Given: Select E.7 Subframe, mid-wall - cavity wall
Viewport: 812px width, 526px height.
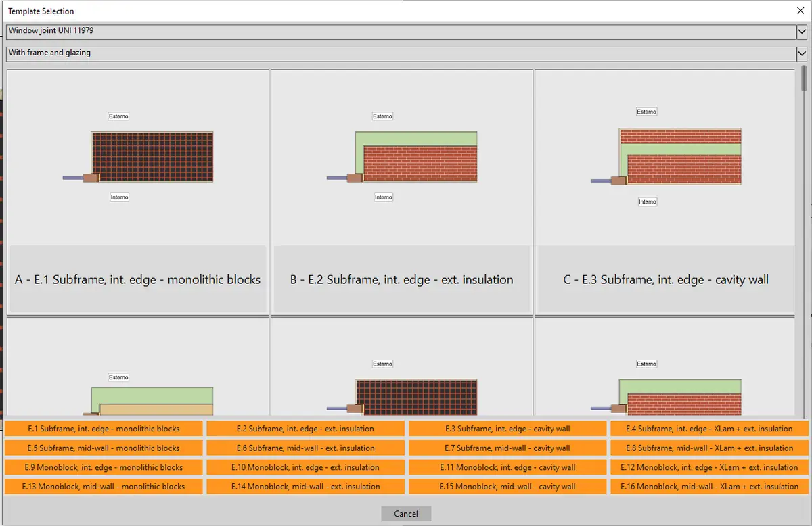Looking at the screenshot, I should (507, 448).
